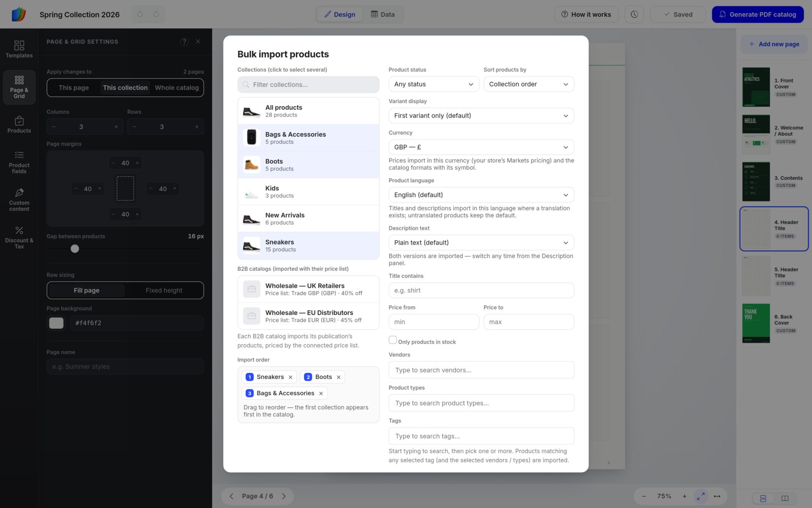Open the Discount & Tax panel
Screen dimensions: 812x508
coord(19,238)
